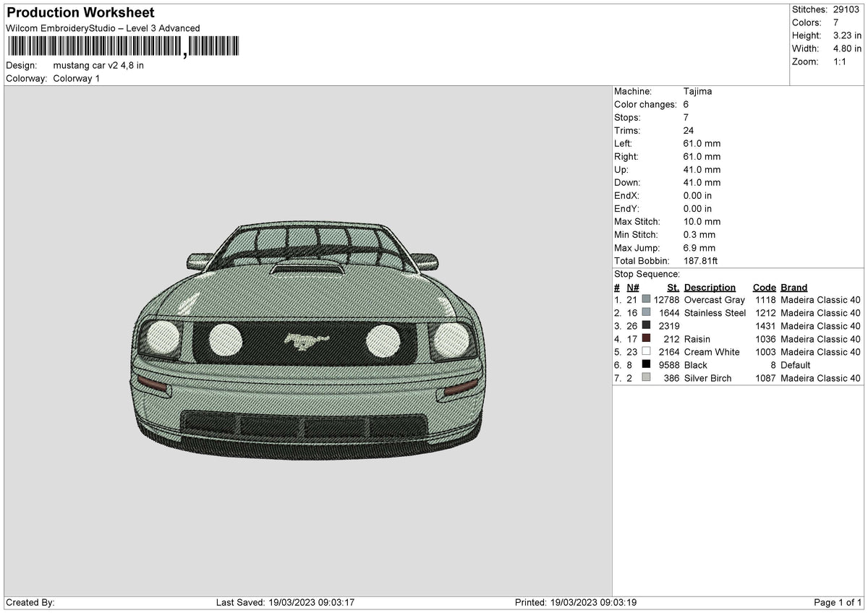868x613 pixels.
Task: Select the Stainless Steel color swatch
Action: point(647,312)
